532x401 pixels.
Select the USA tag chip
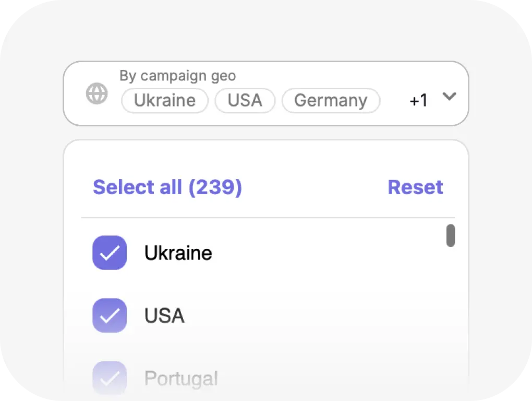[x=245, y=100]
